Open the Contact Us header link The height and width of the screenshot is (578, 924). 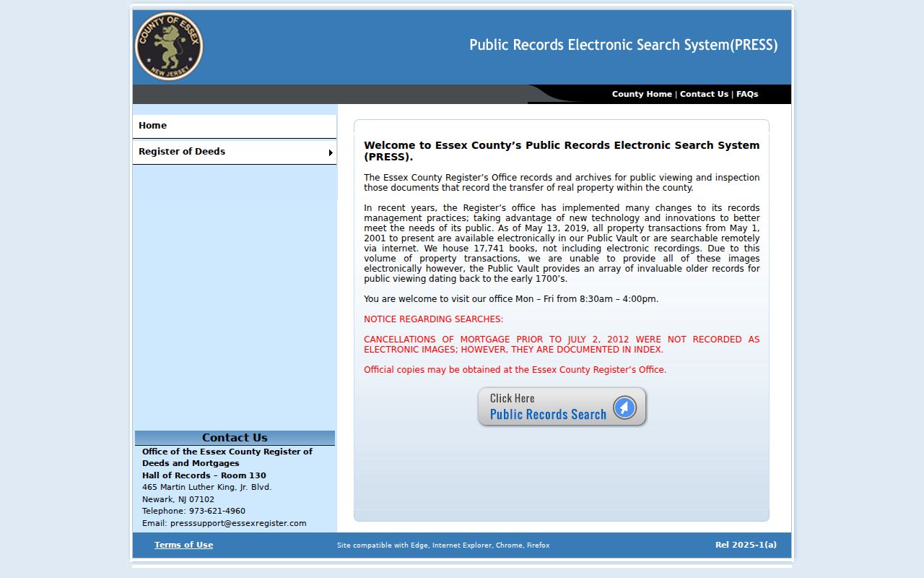[x=704, y=94]
